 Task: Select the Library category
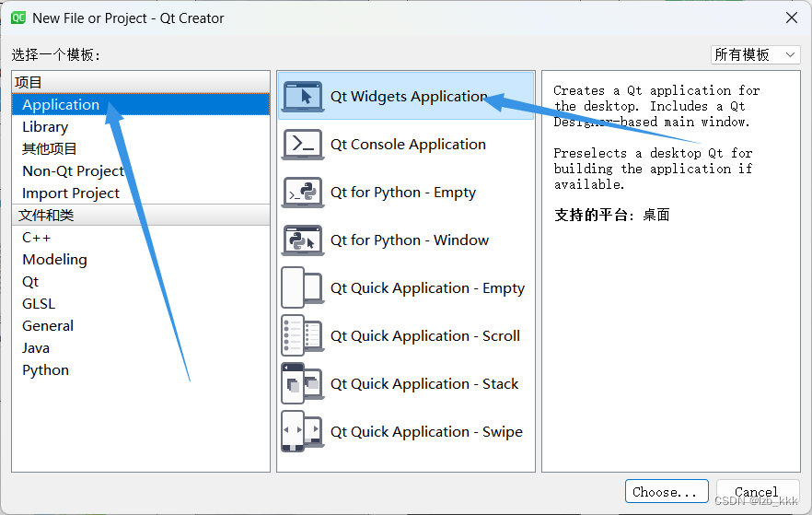(141, 127)
